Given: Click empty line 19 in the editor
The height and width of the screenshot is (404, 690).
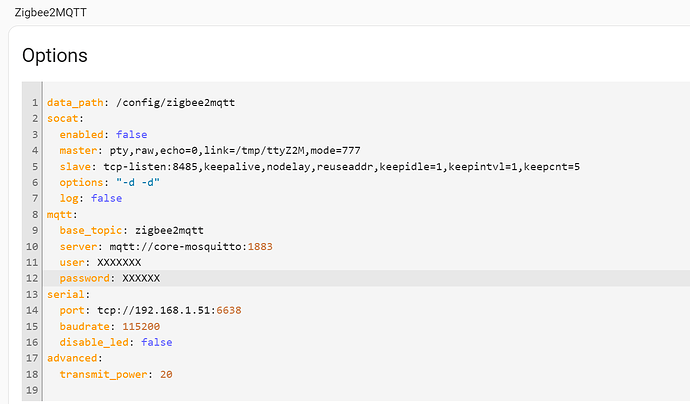Looking at the screenshot, I should click(366, 390).
